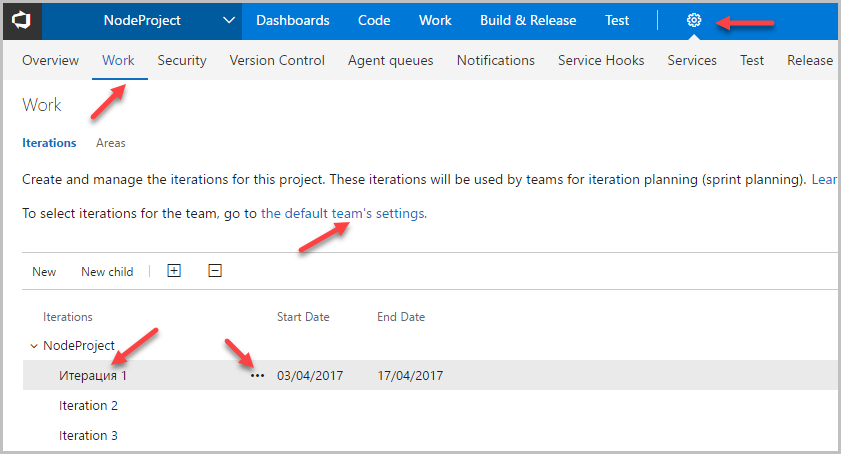
Task: Follow the default team's settings link
Action: tap(343, 213)
